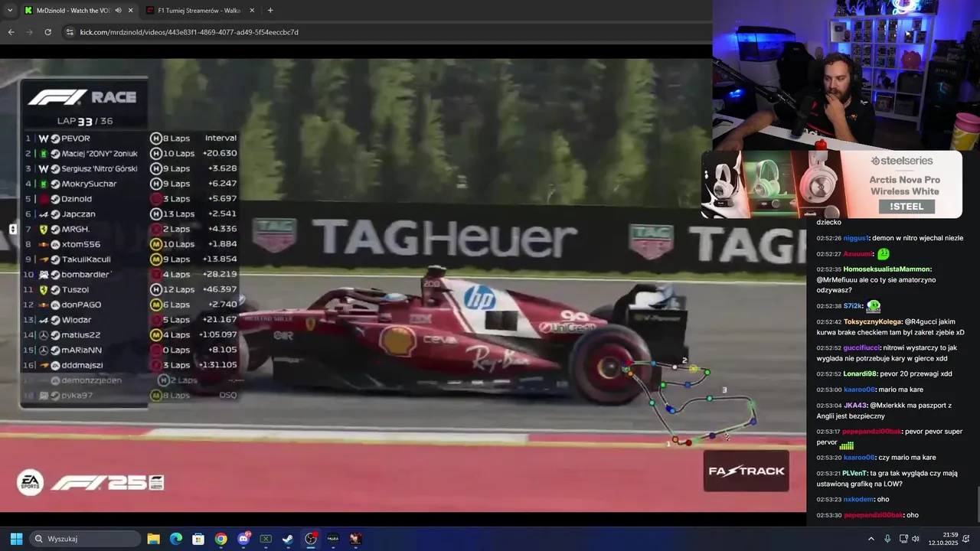Open the Xbox app from the taskbar
The height and width of the screenshot is (551, 980).
(266, 539)
